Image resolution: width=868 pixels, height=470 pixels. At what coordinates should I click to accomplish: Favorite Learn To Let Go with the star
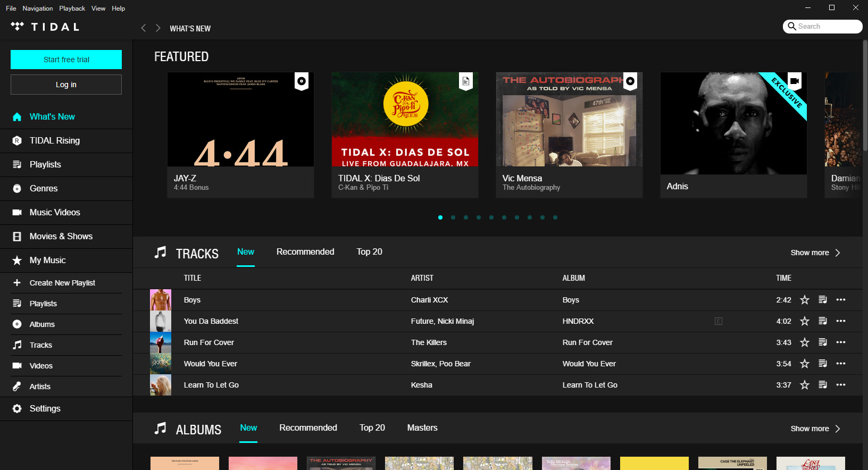[x=805, y=385]
